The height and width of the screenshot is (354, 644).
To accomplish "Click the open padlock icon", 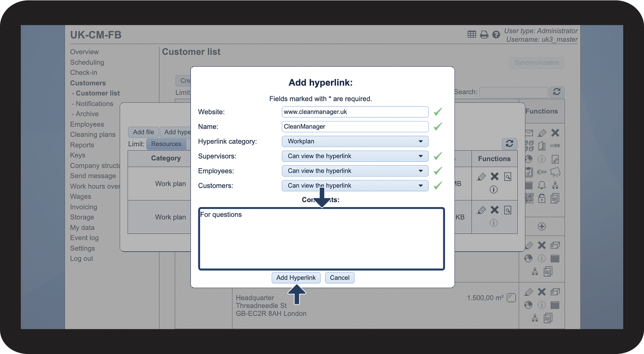I will [x=542, y=198].
